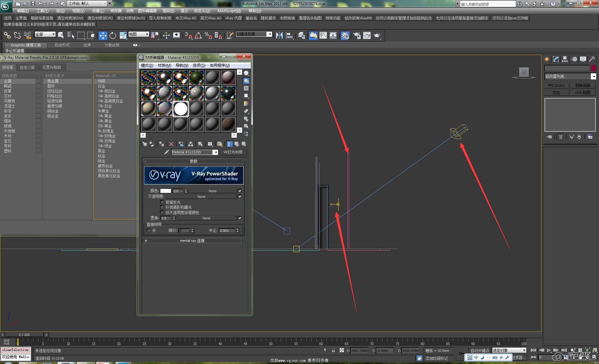Click the Unlink Selection tool
599x364 pixels.
[x=17, y=36]
